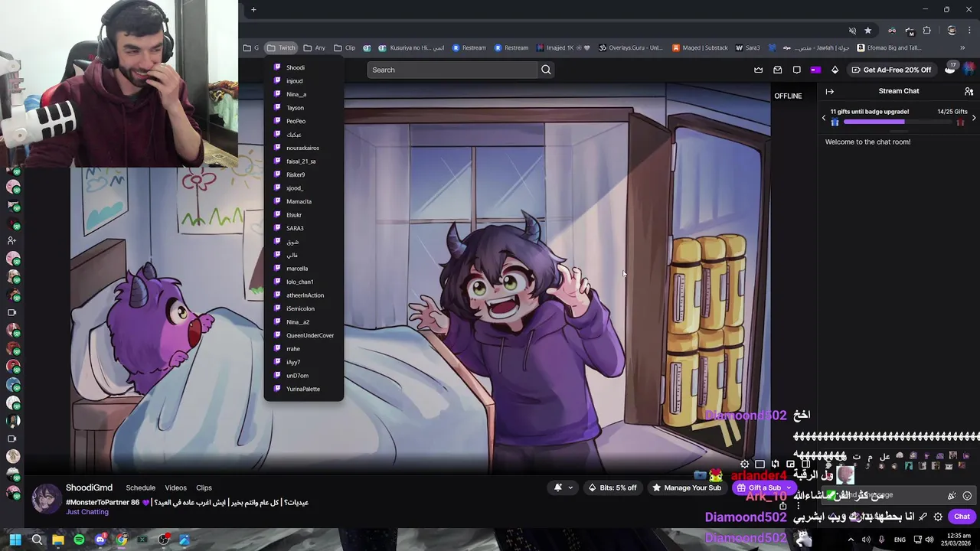This screenshot has height=551, width=980.
Task: Click the gift badge upgrade progress bar
Action: (x=899, y=122)
